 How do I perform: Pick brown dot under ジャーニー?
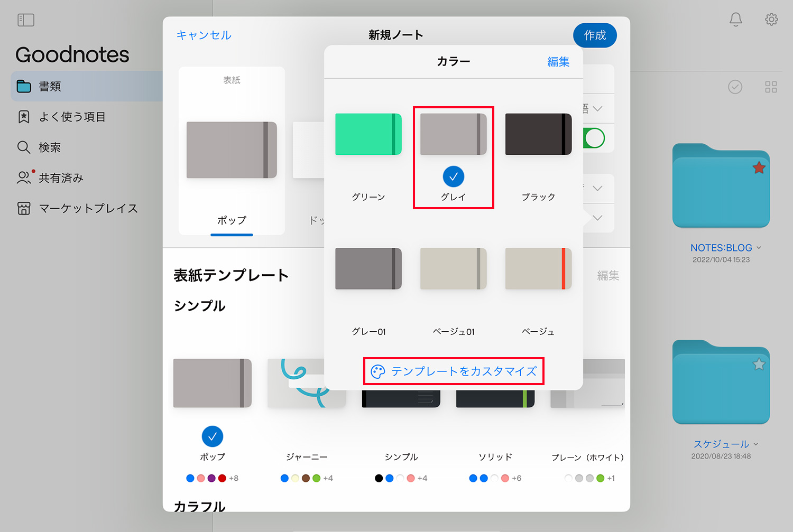click(306, 478)
